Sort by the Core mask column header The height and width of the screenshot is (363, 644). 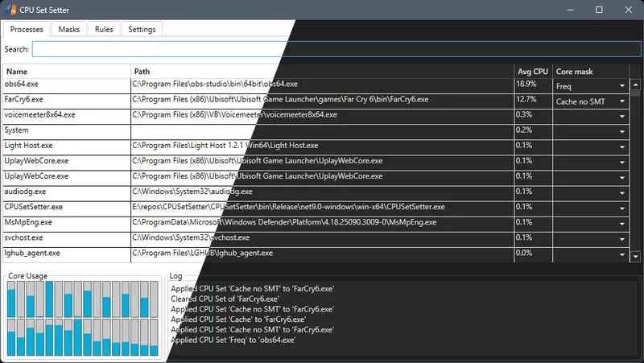(591, 72)
